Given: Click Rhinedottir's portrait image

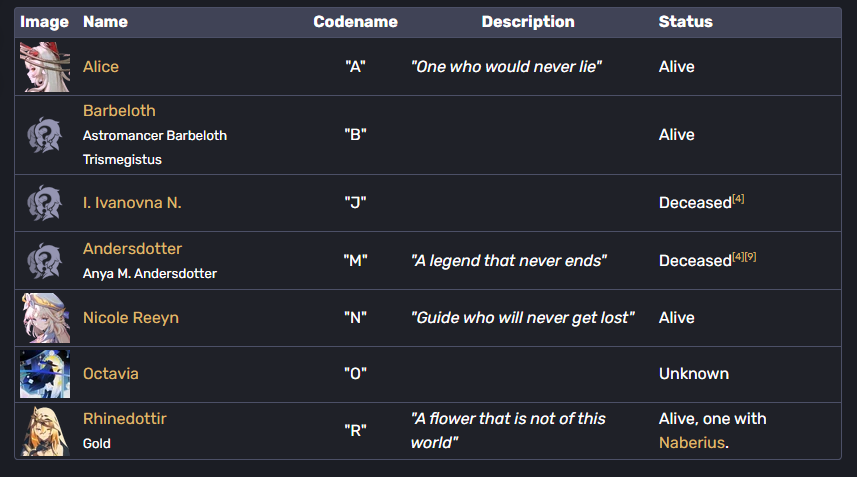Looking at the screenshot, I should [x=45, y=430].
